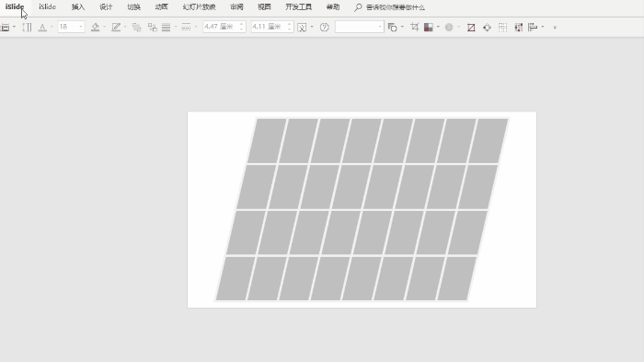This screenshot has width=644, height=362.
Task: Click the slide layout icon
Action: [x=5, y=27]
